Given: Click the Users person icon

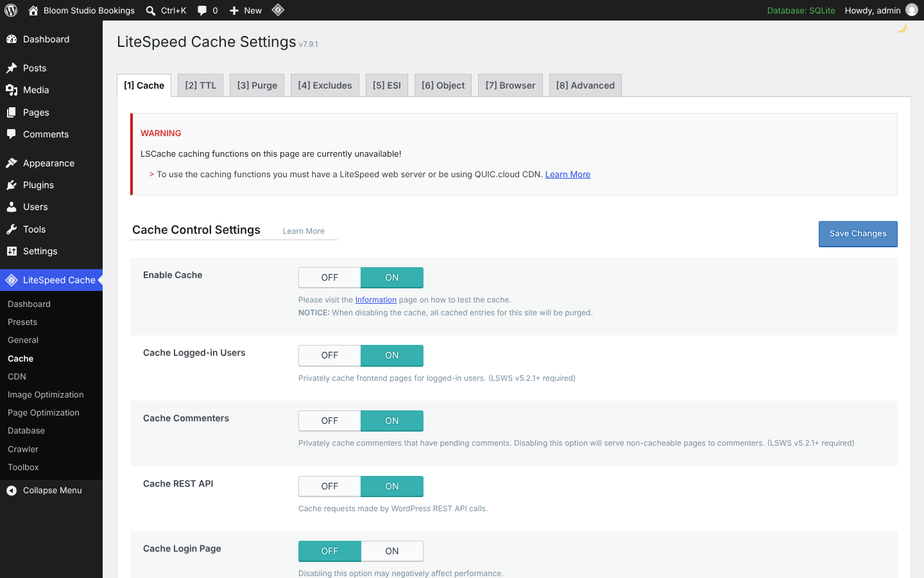Looking at the screenshot, I should (x=12, y=207).
